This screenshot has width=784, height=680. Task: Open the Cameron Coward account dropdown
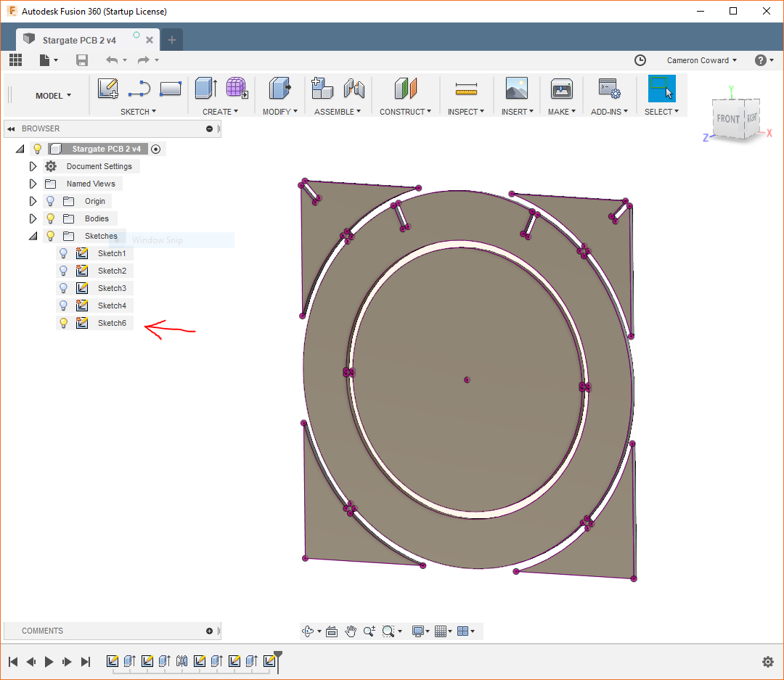coord(701,60)
